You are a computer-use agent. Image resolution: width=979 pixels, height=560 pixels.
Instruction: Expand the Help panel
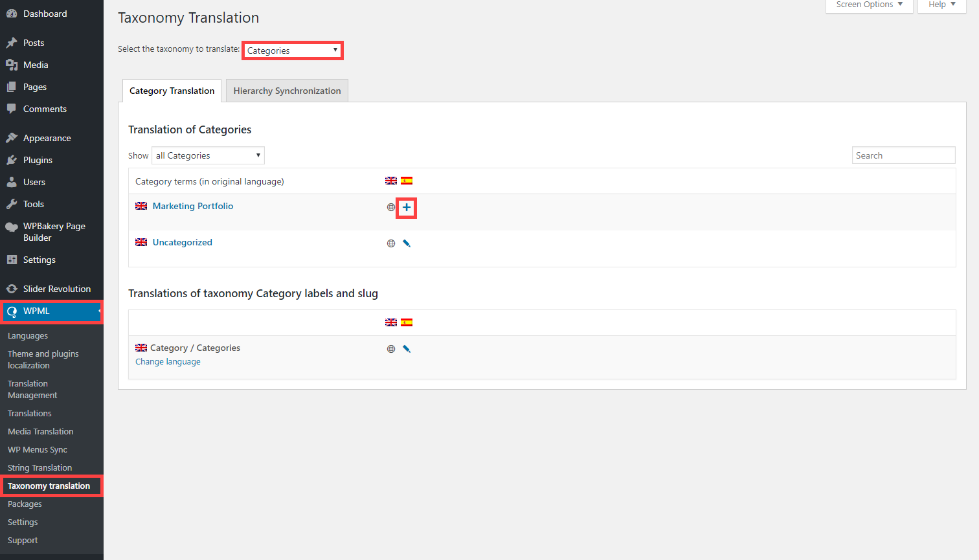point(941,5)
